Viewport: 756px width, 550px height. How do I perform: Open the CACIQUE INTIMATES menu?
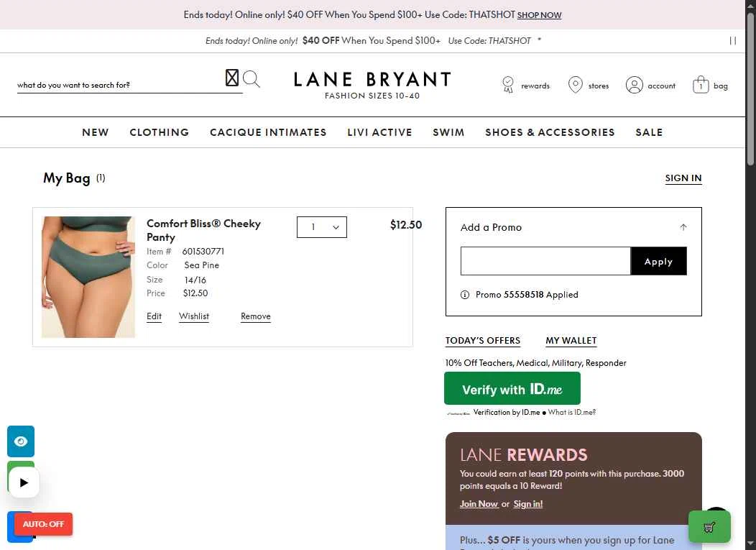[x=268, y=132]
